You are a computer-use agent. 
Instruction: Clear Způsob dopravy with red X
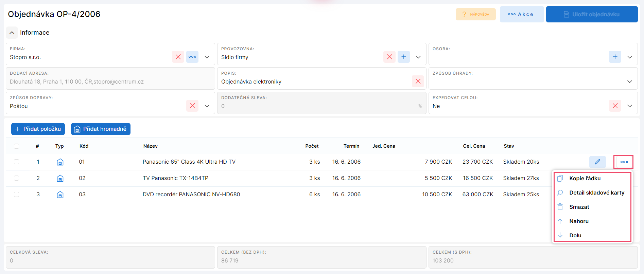click(x=192, y=106)
